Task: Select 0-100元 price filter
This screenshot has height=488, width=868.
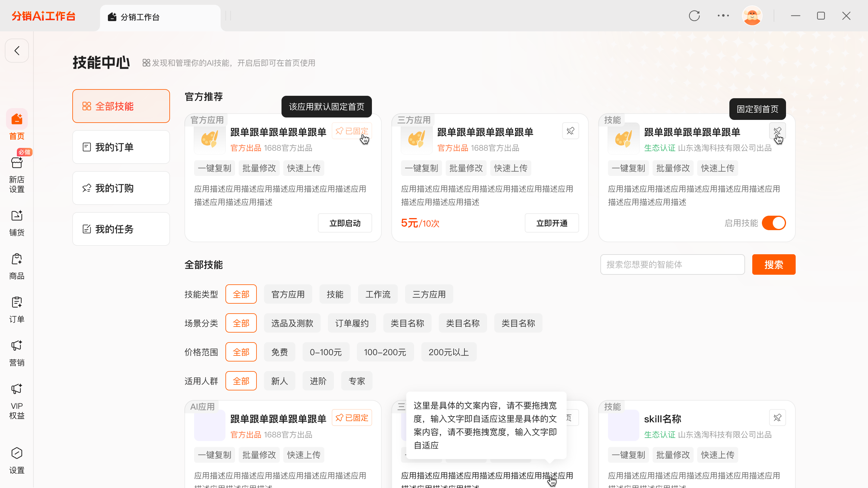Action: (326, 352)
